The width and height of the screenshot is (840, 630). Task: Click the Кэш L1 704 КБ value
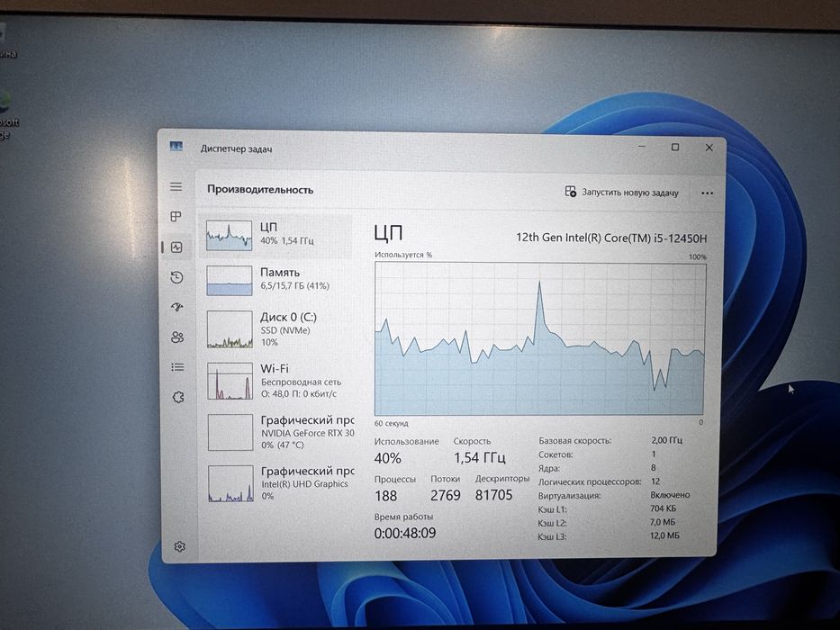point(664,508)
